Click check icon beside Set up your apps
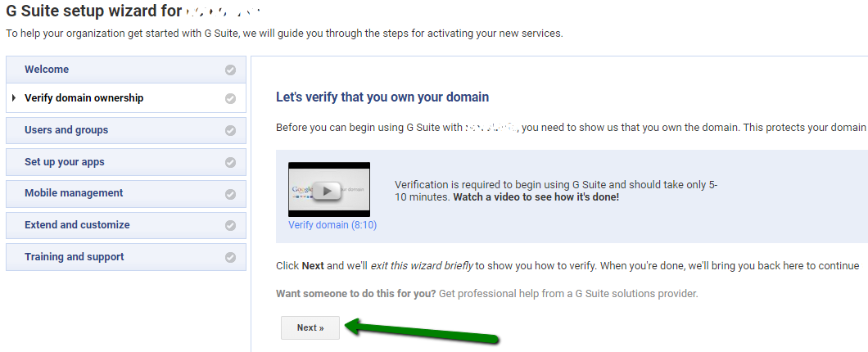This screenshot has height=352, width=868. (x=230, y=163)
